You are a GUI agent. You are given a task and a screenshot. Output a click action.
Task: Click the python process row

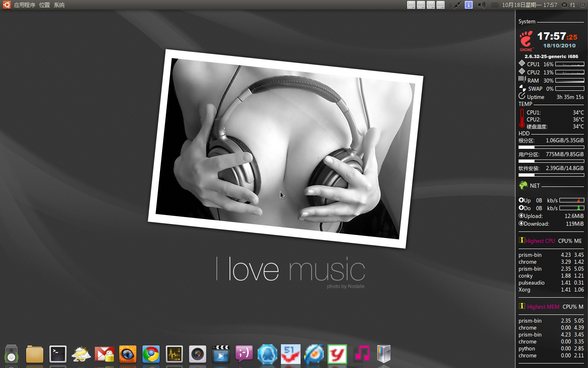point(551,349)
